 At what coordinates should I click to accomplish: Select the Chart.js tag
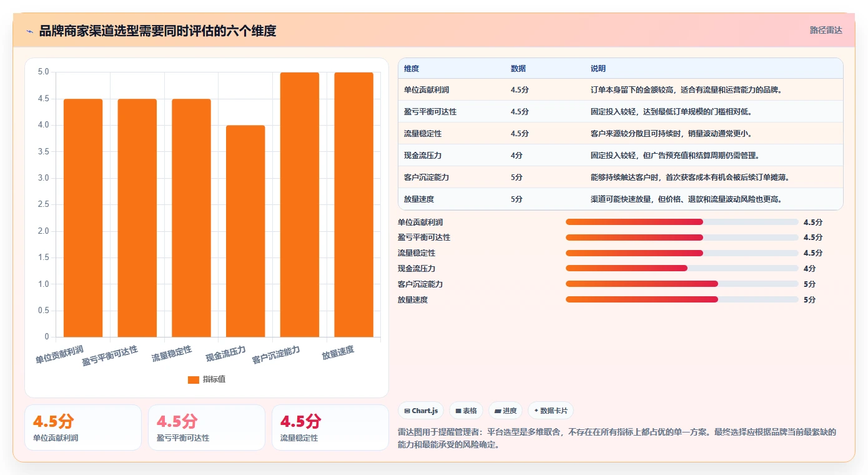pyautogui.click(x=422, y=411)
